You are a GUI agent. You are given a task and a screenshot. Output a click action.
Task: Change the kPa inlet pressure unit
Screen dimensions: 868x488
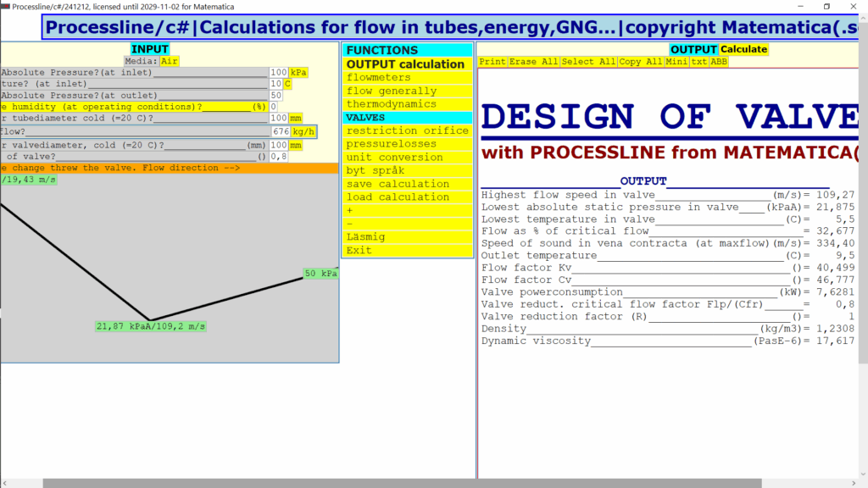pos(298,73)
